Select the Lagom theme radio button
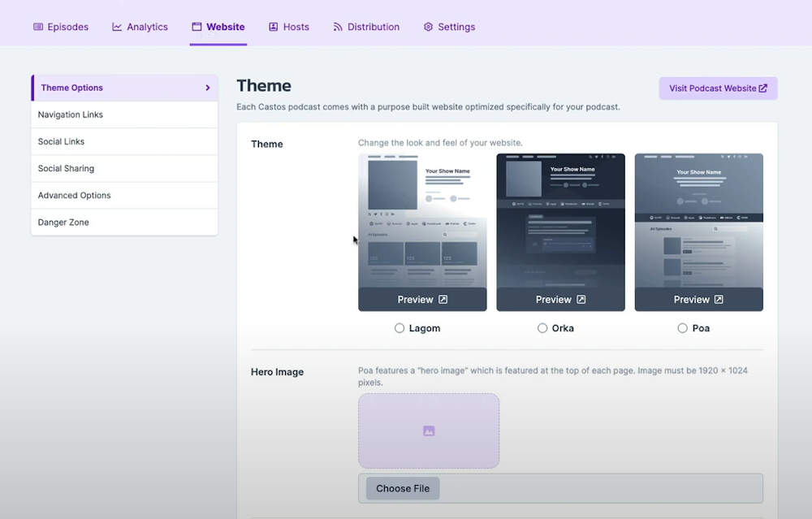The width and height of the screenshot is (812, 519). coord(399,328)
